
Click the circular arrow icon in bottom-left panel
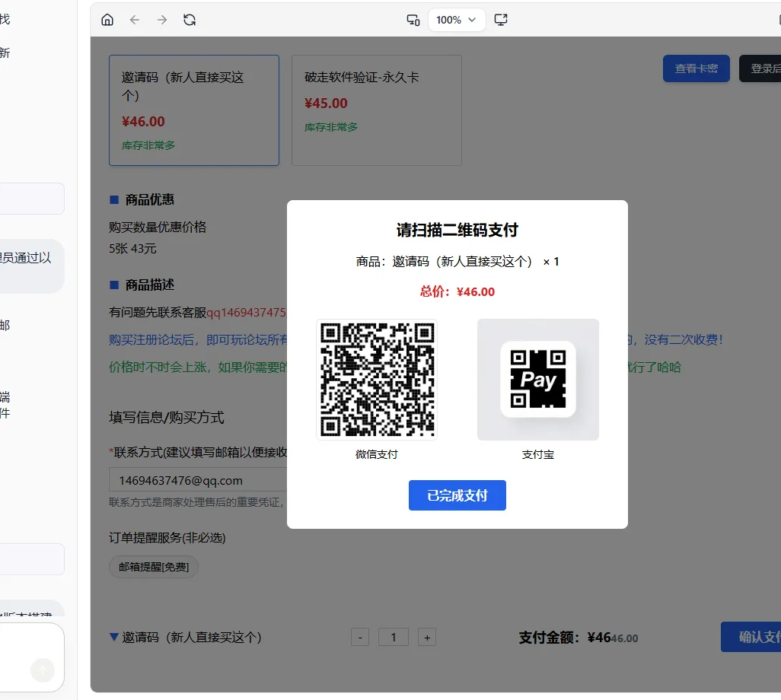[x=43, y=670]
